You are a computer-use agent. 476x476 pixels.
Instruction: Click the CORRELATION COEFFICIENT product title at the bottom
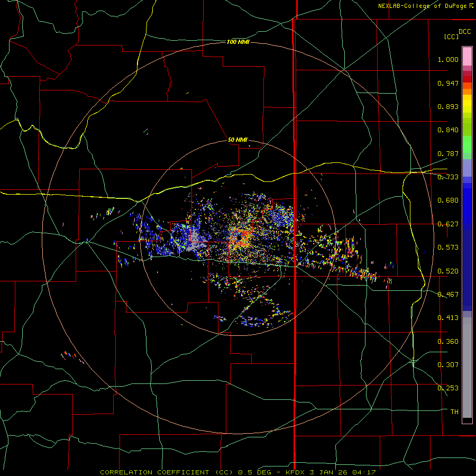[x=166, y=472]
